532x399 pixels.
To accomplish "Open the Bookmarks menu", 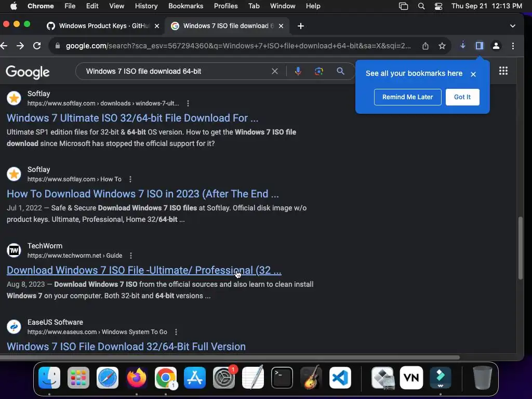I will coord(185,6).
